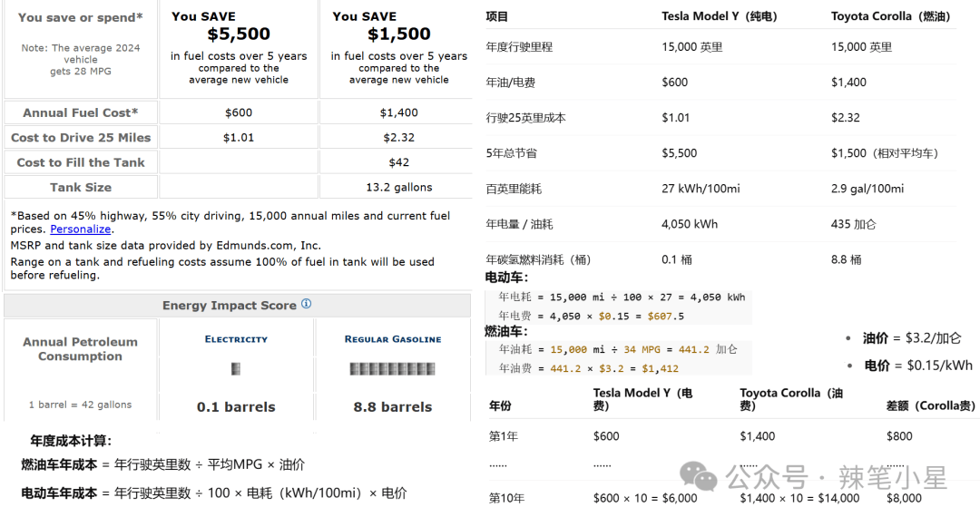Image resolution: width=980 pixels, height=517 pixels.
Task: Select the 'Annual Petroleum Consumption' label
Action: (81, 349)
